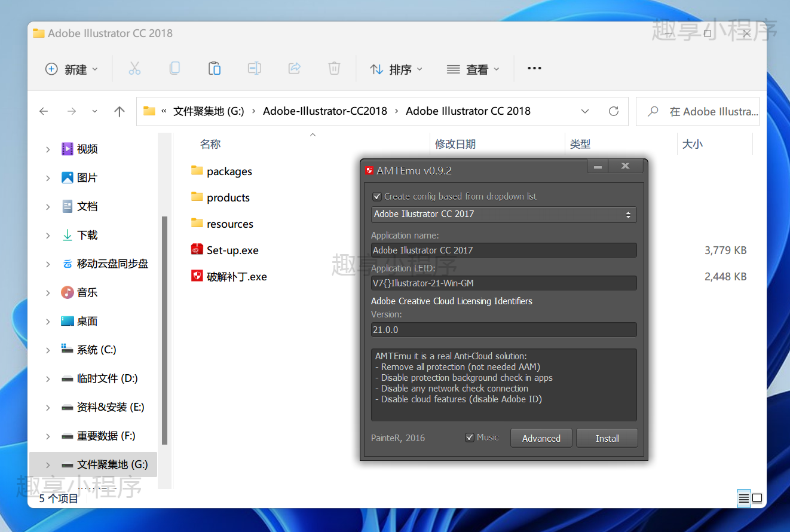Select the Set-up.exe file icon

(x=197, y=250)
